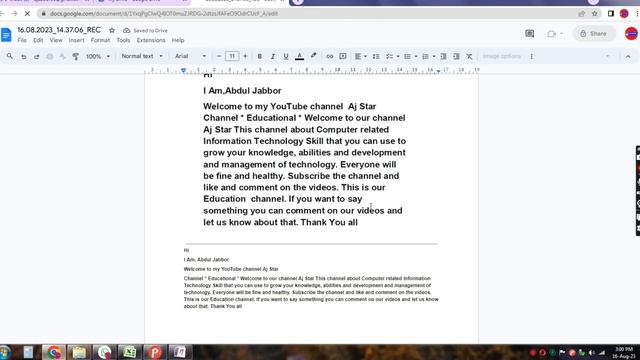Click the Decrease indent icon
Screen dimensions: 640x360
443,56
